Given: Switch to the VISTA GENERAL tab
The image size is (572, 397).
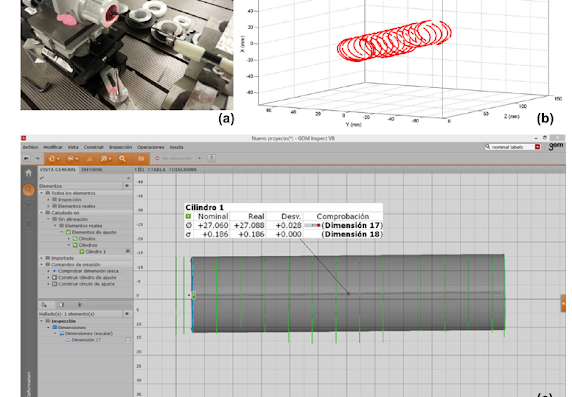Looking at the screenshot, I should [58, 170].
